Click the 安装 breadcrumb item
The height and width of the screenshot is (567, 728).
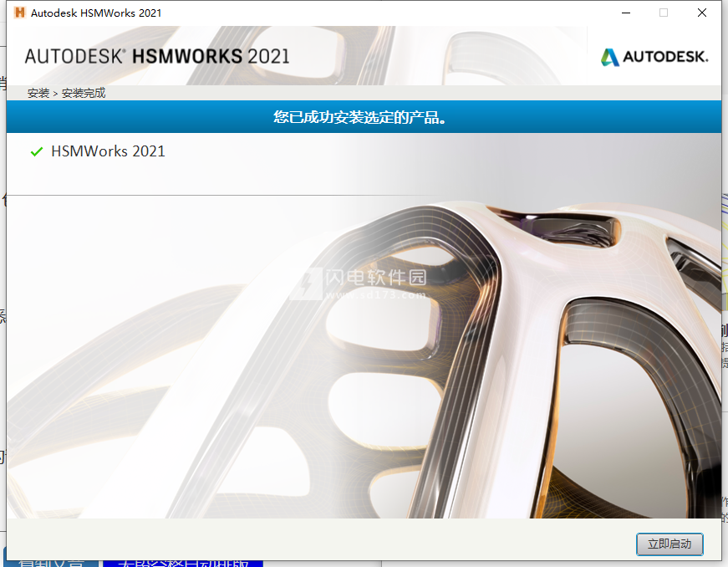click(38, 93)
